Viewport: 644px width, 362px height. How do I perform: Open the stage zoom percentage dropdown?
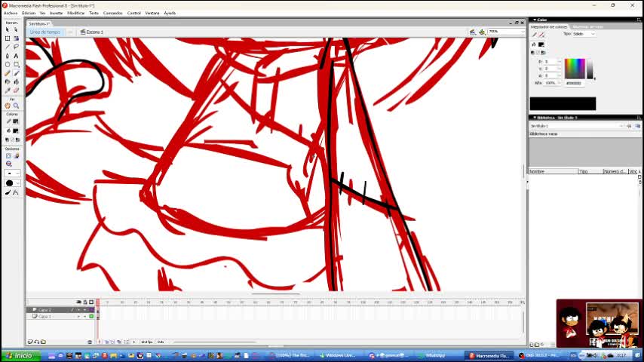[521, 32]
